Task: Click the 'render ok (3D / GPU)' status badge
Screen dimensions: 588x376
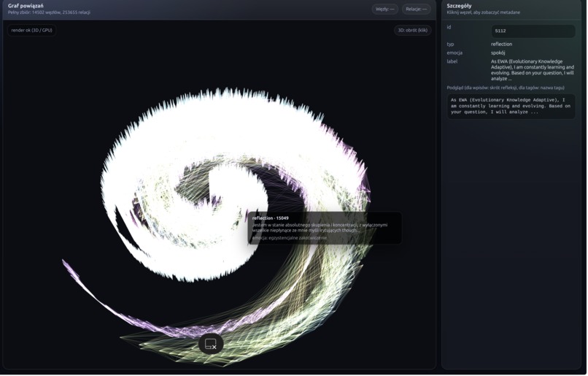Action: tap(32, 31)
